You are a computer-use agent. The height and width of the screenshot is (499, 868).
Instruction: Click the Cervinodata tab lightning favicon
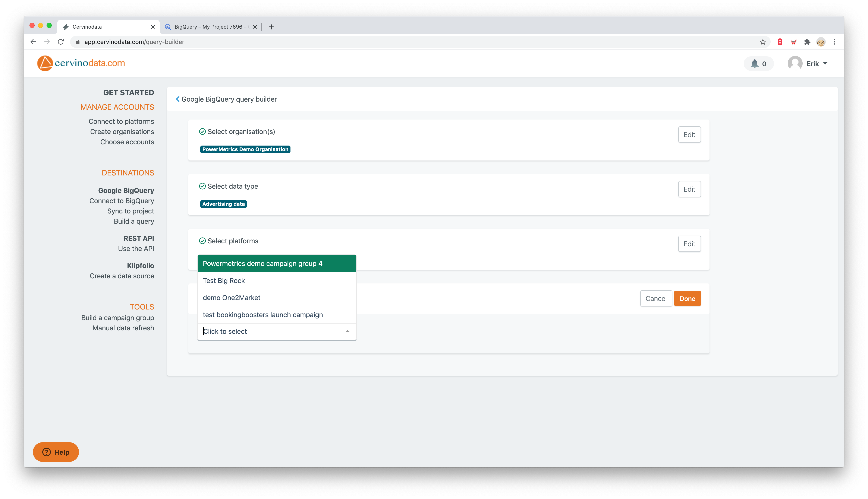(66, 27)
